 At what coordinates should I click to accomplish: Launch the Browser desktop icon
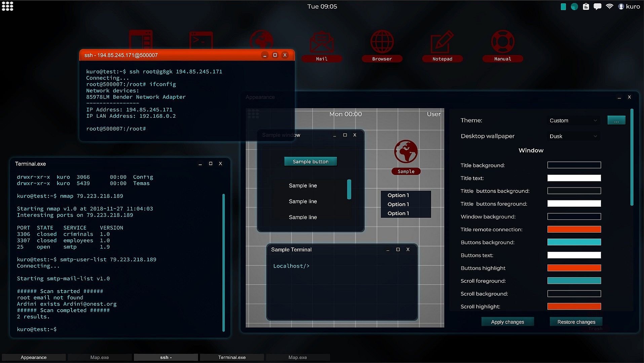click(x=382, y=45)
